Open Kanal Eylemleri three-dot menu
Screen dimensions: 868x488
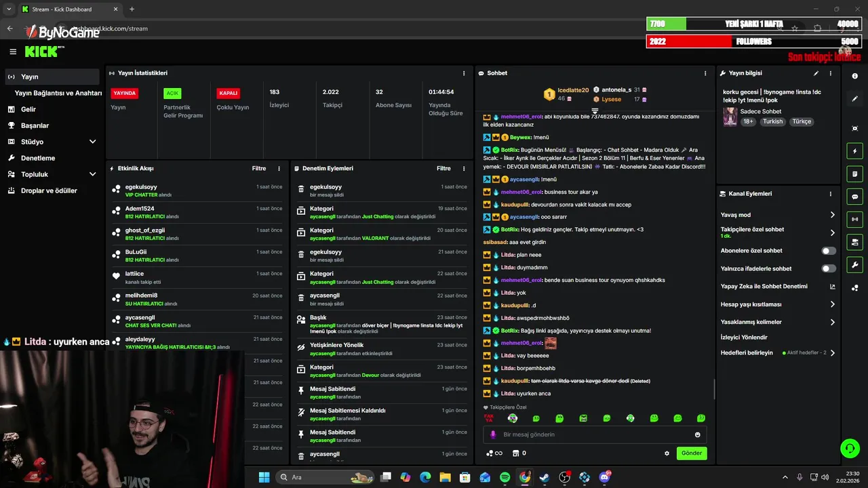click(x=830, y=194)
